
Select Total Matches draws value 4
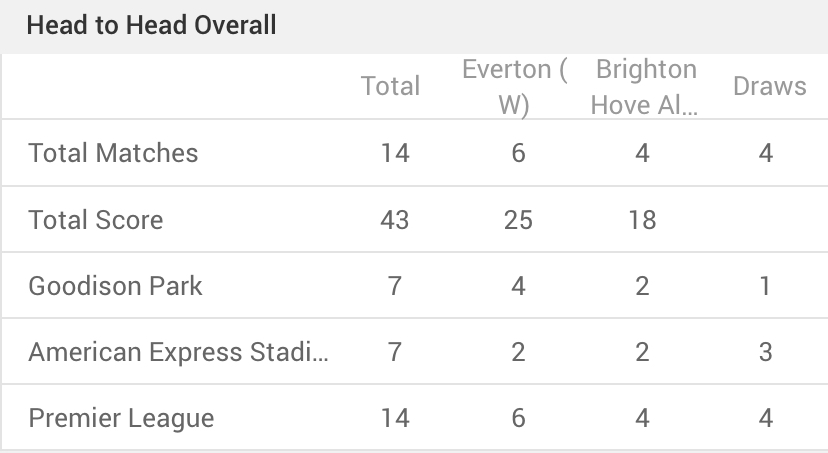(x=766, y=153)
